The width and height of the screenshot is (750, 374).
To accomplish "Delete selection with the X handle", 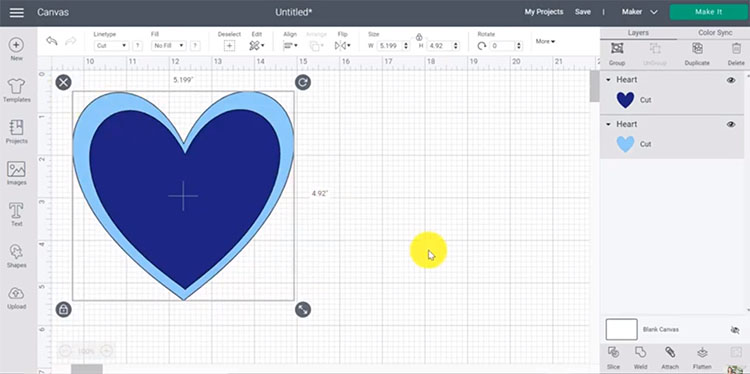I will pyautogui.click(x=63, y=82).
